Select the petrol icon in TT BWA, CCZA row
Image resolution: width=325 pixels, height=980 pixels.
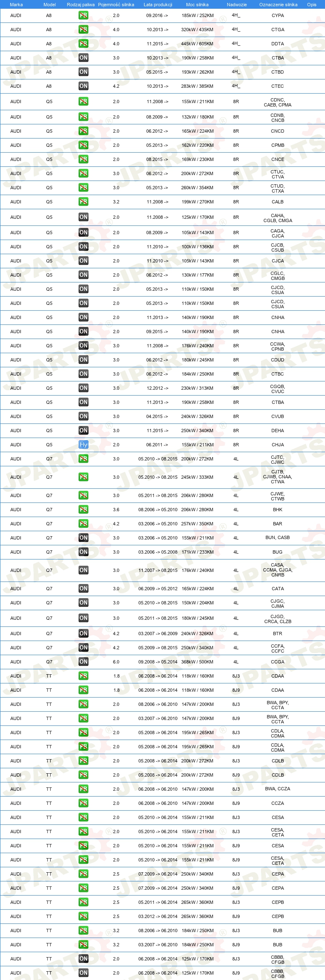click(84, 789)
